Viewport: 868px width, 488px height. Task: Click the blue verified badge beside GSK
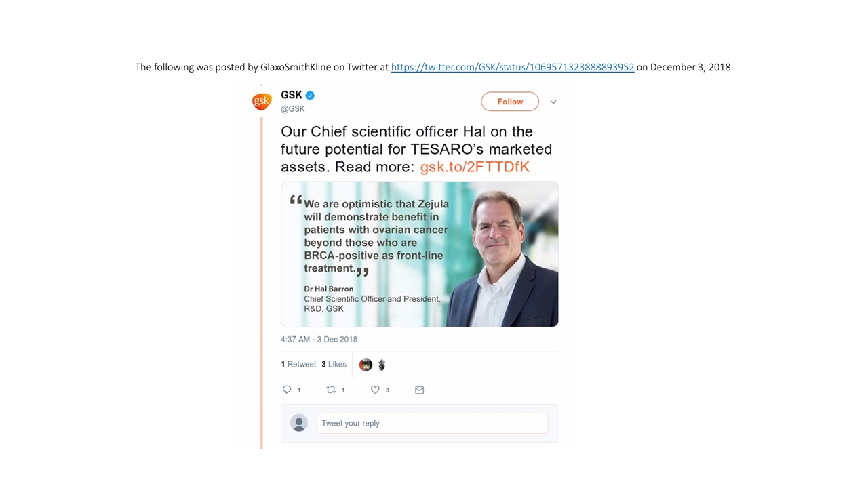click(310, 96)
